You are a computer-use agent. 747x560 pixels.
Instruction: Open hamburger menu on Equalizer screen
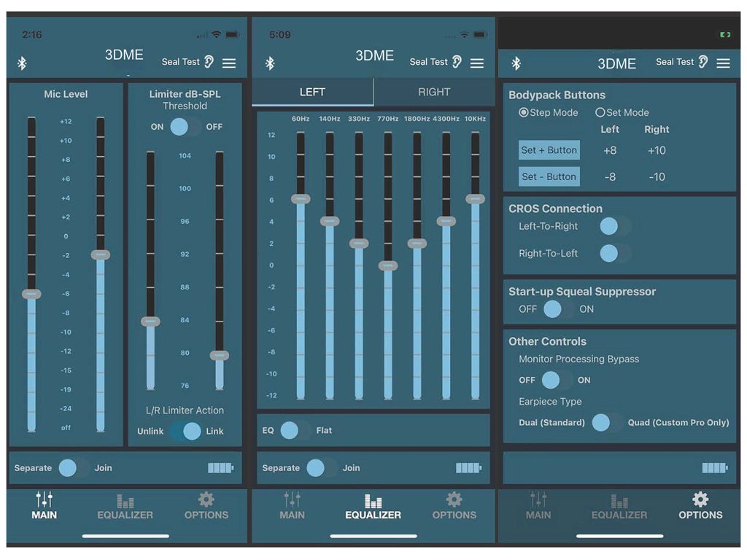coord(477,63)
